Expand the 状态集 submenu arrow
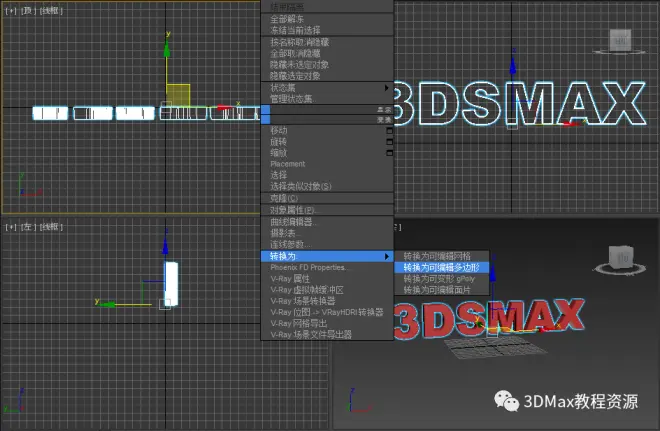Image resolution: width=660 pixels, height=431 pixels. tap(386, 88)
